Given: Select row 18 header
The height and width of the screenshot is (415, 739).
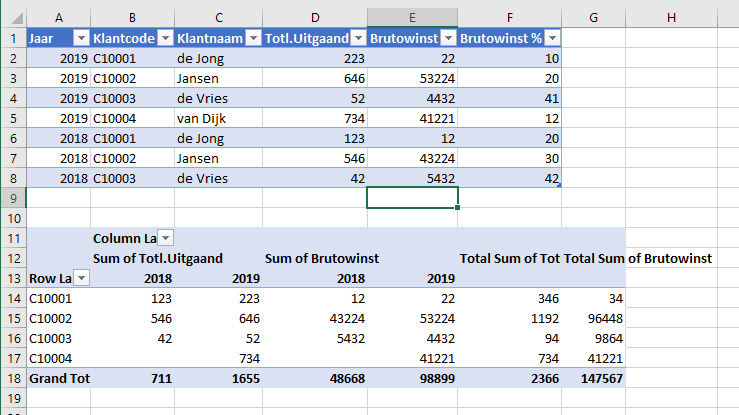Looking at the screenshot, I should pos(13,378).
